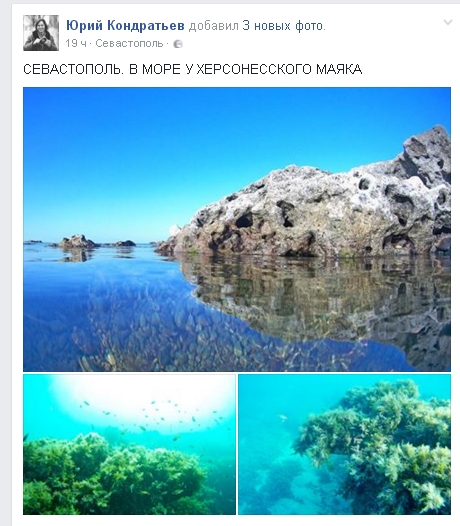
Task: Open the "3 новых фото" link
Action: click(x=283, y=26)
